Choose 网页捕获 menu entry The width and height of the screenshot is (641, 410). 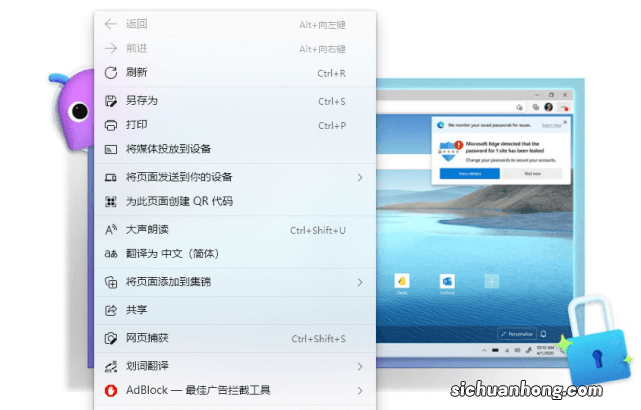[x=235, y=338]
